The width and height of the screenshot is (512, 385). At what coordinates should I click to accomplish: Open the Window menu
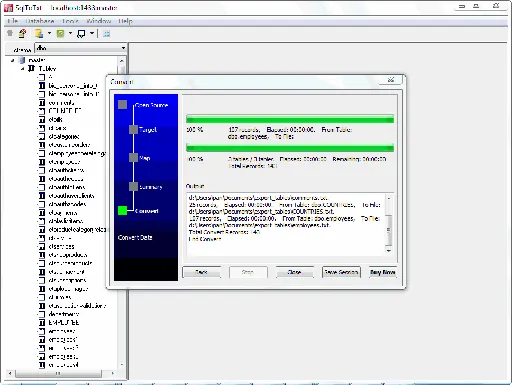point(99,21)
